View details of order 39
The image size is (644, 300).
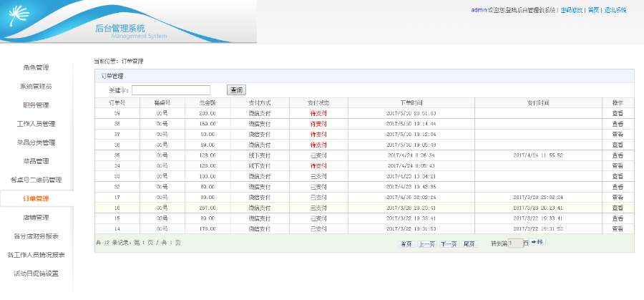pos(618,113)
